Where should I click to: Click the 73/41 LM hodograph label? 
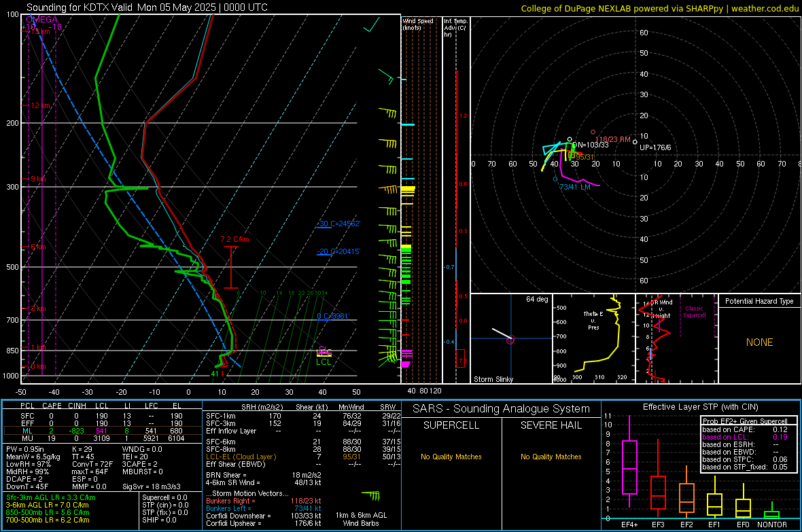point(575,188)
